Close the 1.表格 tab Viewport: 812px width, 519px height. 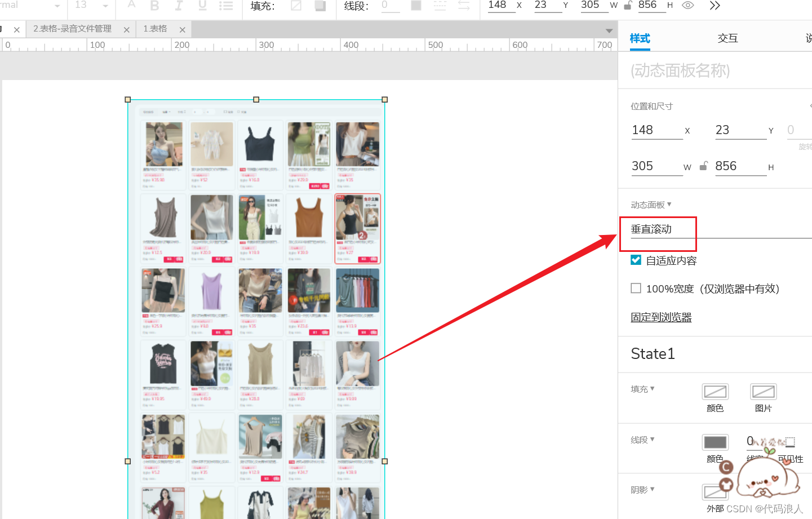(x=182, y=30)
